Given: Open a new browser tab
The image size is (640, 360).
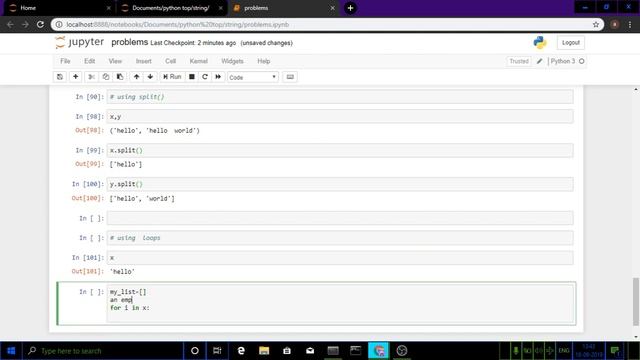Looking at the screenshot, I should click(350, 8).
